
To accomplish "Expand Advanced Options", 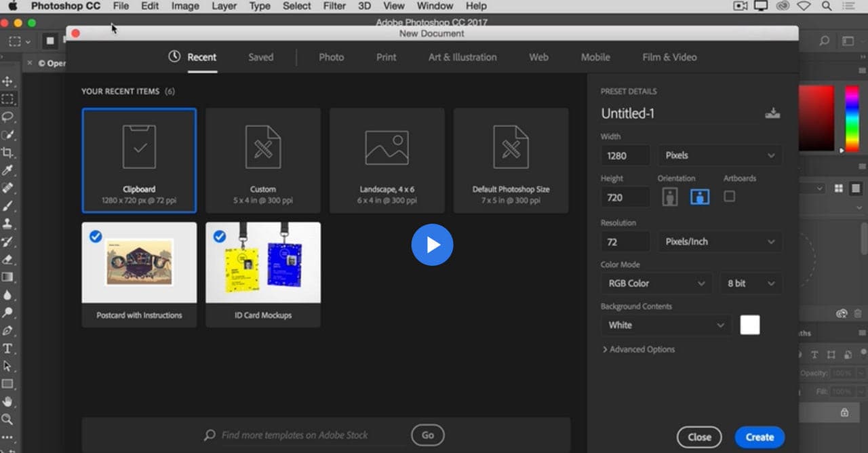I will click(x=638, y=349).
